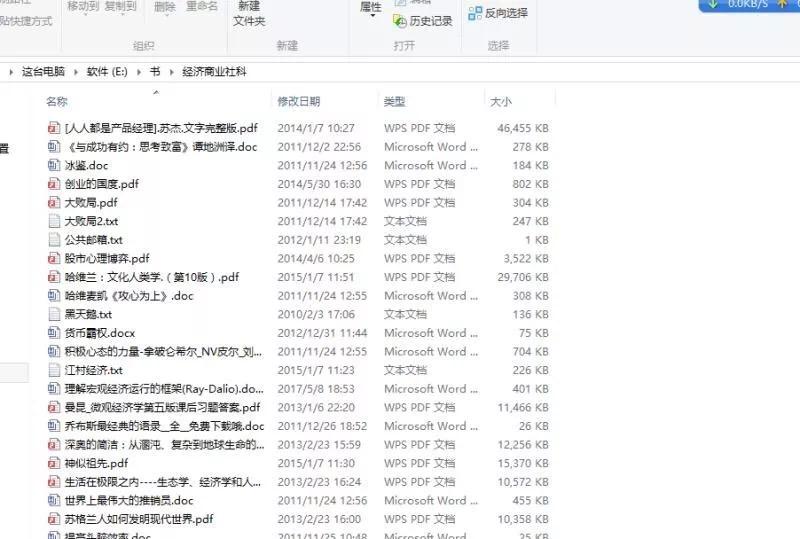Expand the chevron before 这台电脑 in address bar

[11, 72]
